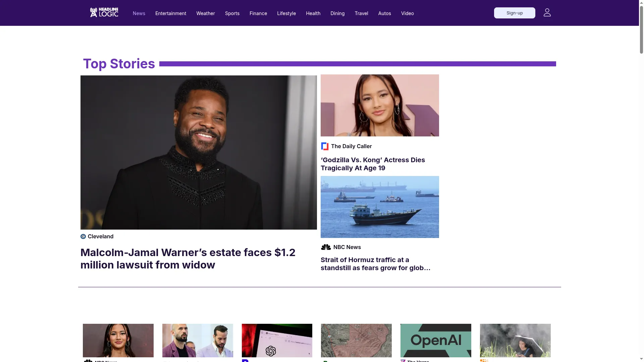This screenshot has height=362, width=644.
Task: Open the woman with umbrella thumbnail
Action: (x=515, y=341)
